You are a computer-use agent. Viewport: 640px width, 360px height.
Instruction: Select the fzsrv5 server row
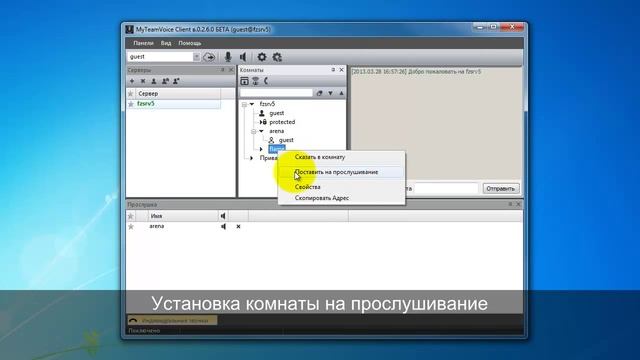click(x=174, y=104)
